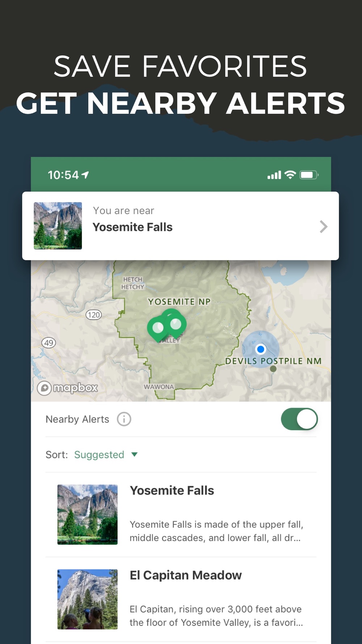
Task: Tap the blue current location dot
Action: 261,349
